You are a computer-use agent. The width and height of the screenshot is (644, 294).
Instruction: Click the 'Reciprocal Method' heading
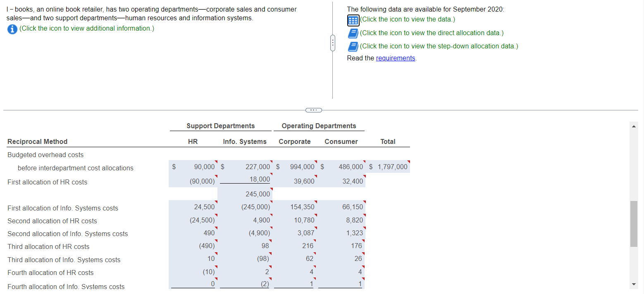[x=38, y=141]
